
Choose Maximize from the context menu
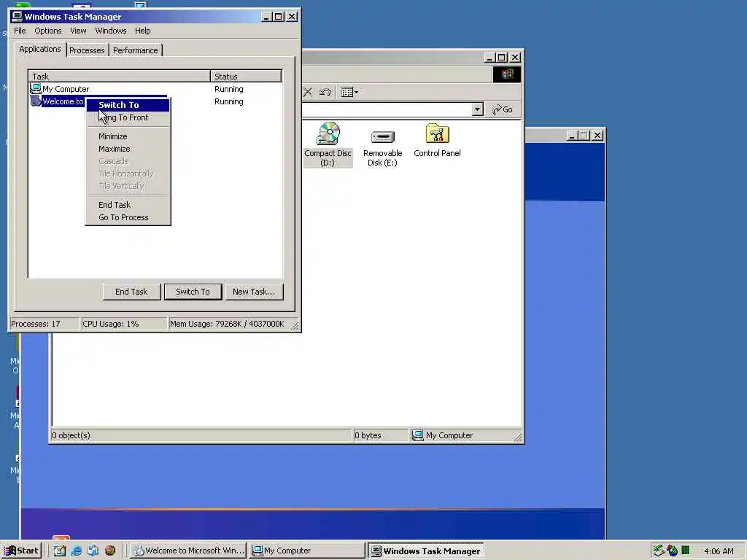coord(127,149)
